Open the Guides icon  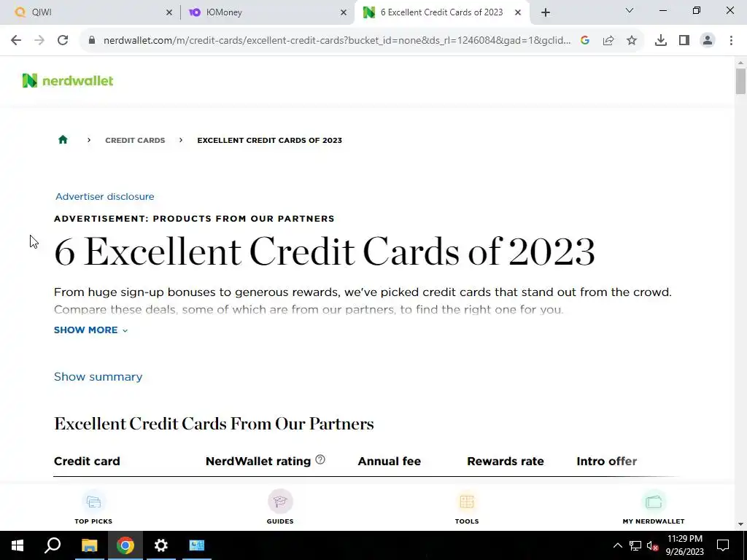(280, 502)
